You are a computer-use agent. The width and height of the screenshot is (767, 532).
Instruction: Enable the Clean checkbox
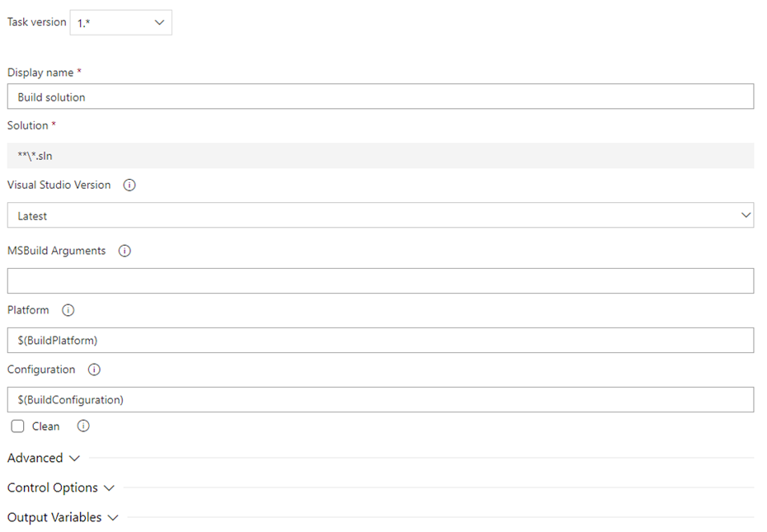tap(18, 426)
